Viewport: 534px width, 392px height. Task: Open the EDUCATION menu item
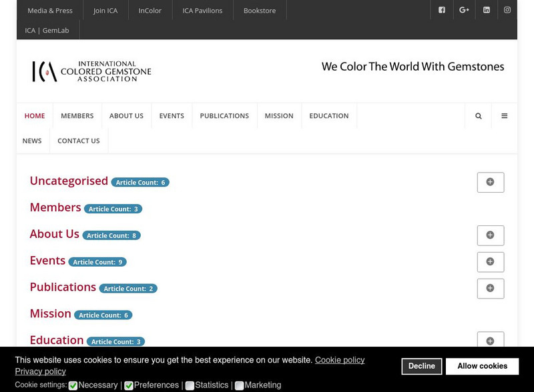(329, 116)
